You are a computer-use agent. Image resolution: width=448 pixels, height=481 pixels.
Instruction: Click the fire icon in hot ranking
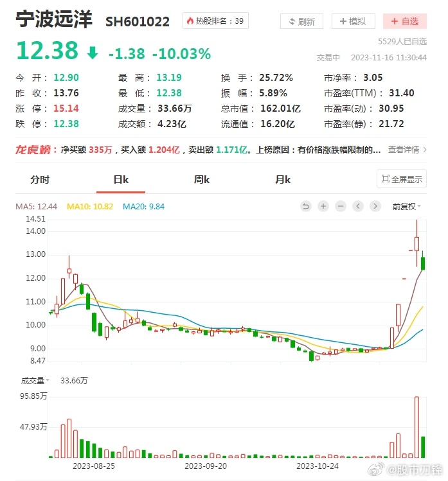coord(190,21)
